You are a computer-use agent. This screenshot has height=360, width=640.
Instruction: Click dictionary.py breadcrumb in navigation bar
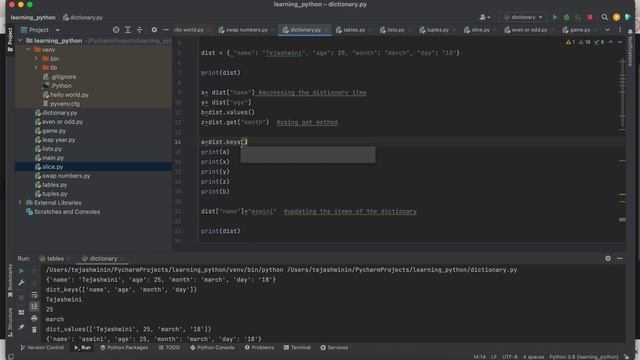[x=82, y=18]
